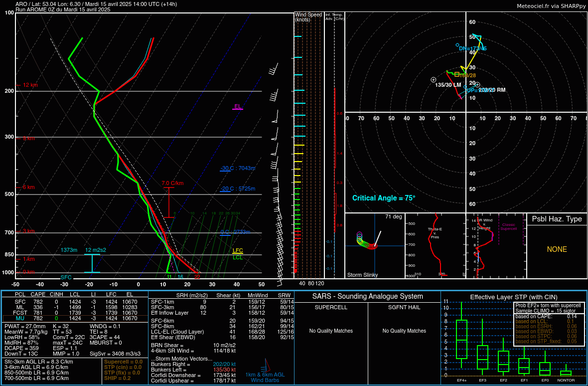Click the yellow LFC level marker

(238, 251)
